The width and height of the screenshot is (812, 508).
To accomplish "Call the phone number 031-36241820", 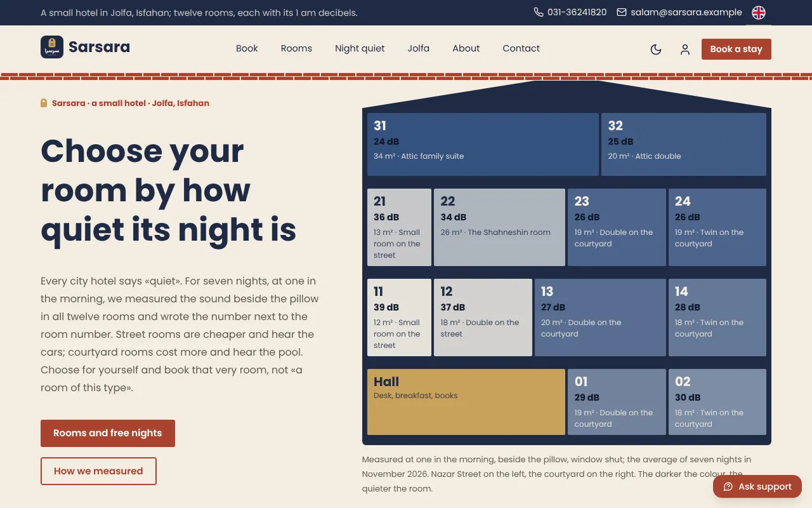I will (x=570, y=12).
